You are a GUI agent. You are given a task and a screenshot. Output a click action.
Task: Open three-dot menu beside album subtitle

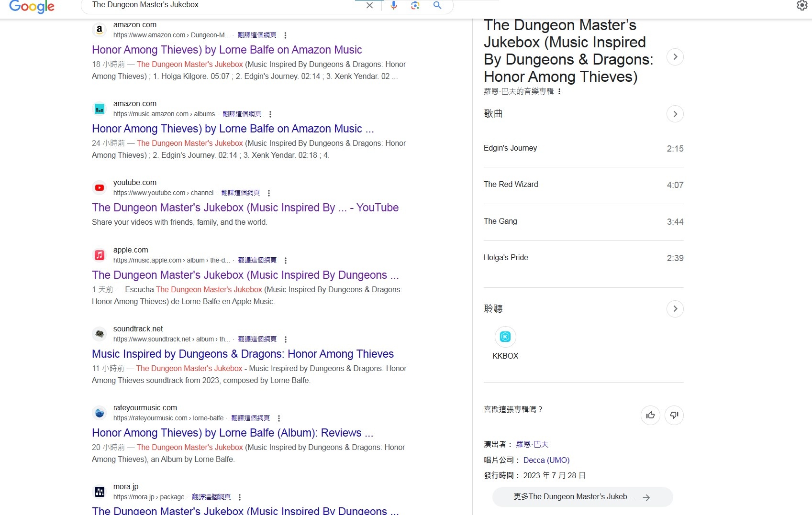click(x=559, y=91)
